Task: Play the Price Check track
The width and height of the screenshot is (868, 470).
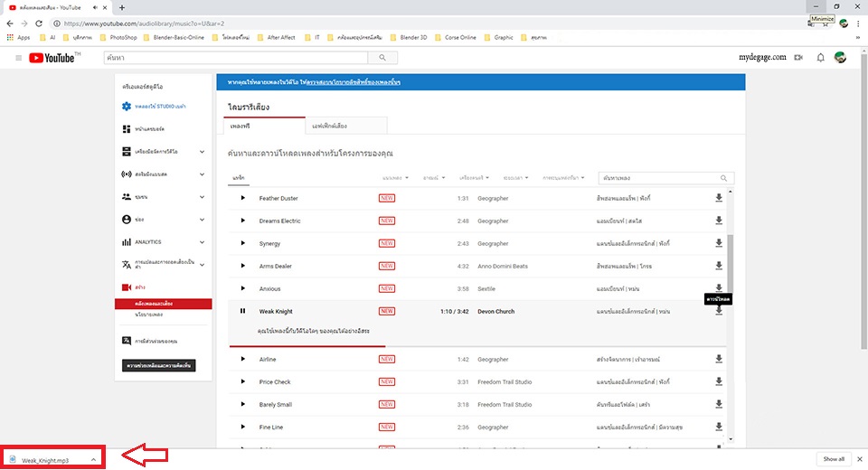Action: [242, 381]
